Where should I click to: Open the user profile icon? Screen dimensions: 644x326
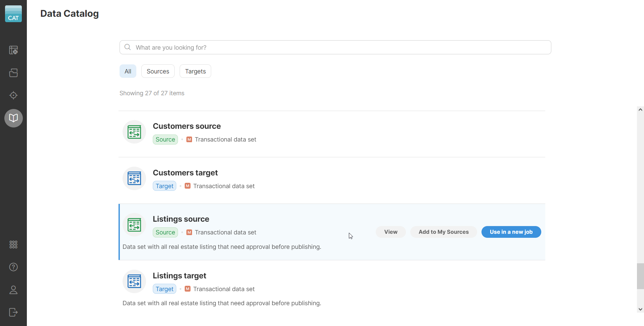[x=13, y=290]
